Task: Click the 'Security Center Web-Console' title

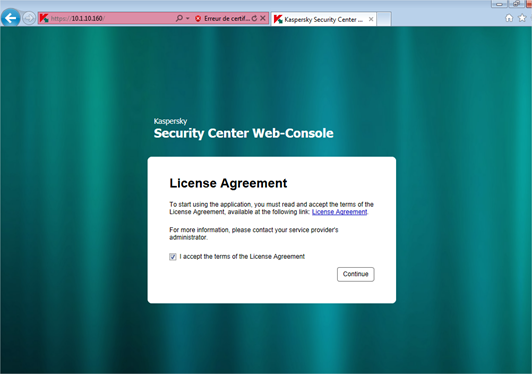Action: 244,133
